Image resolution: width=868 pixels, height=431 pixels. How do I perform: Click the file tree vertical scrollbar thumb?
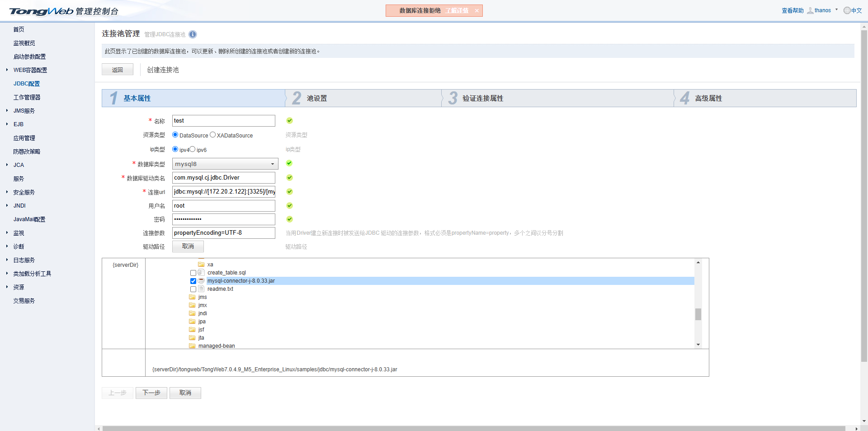click(698, 314)
